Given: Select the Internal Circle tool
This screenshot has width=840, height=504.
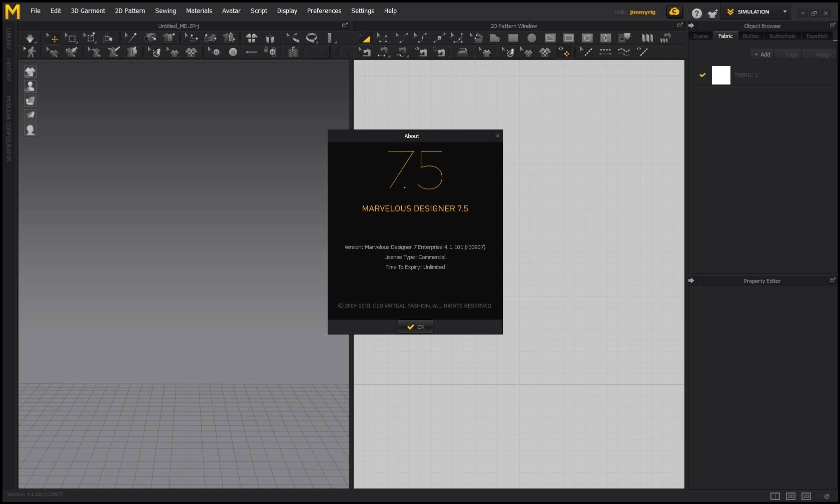Looking at the screenshot, I should click(x=587, y=38).
